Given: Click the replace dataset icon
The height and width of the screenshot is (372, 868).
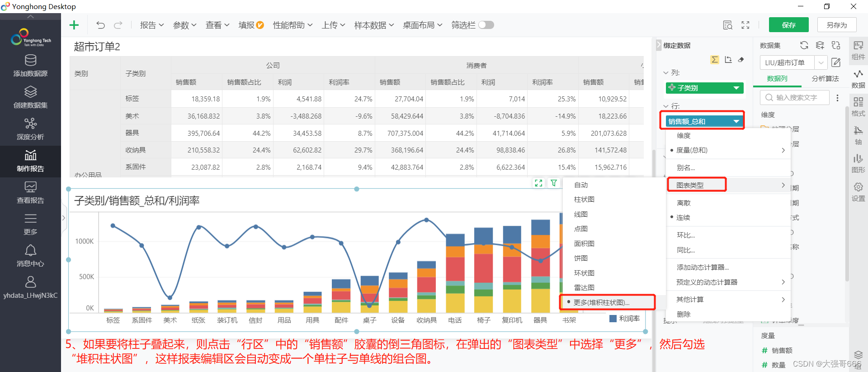Looking at the screenshot, I should pos(836,45).
